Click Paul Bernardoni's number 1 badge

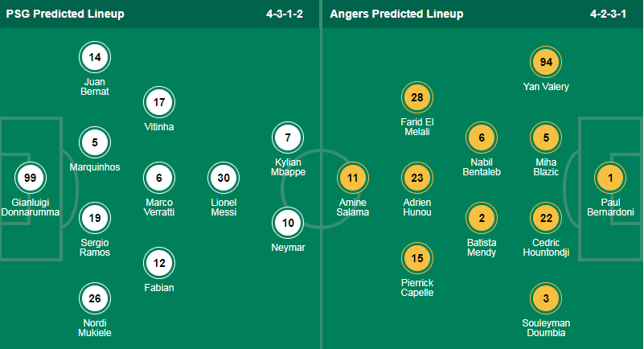(610, 178)
